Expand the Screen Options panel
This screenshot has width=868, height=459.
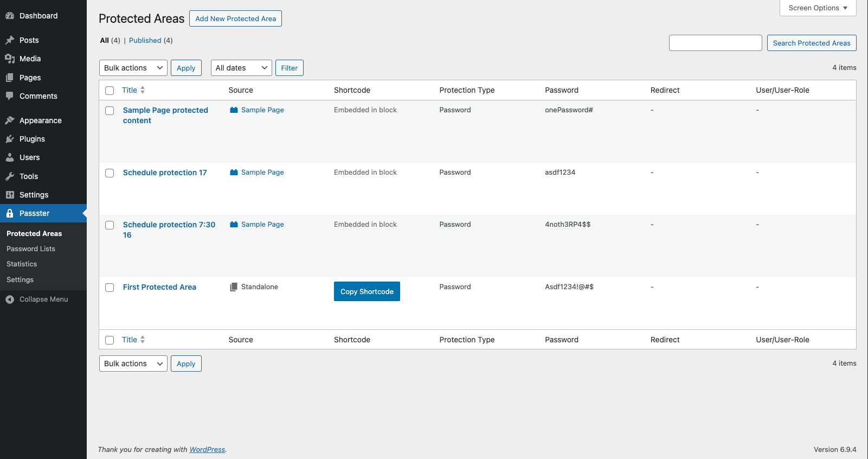tap(817, 8)
